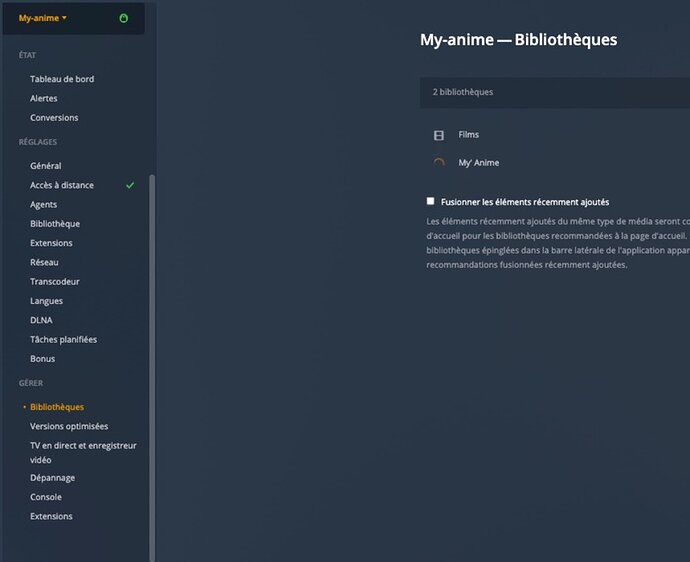Click the sidebar vertical scrollbar
Viewport: 690px width, 562px height.
pyautogui.click(x=152, y=360)
